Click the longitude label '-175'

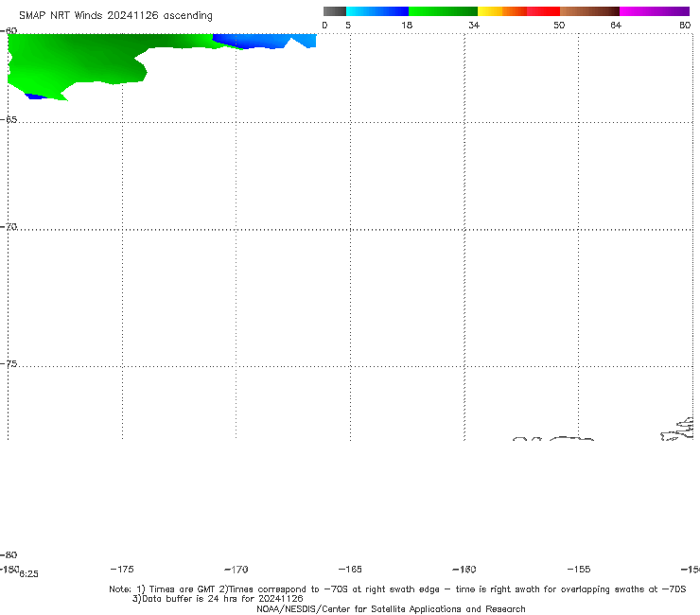(x=122, y=570)
